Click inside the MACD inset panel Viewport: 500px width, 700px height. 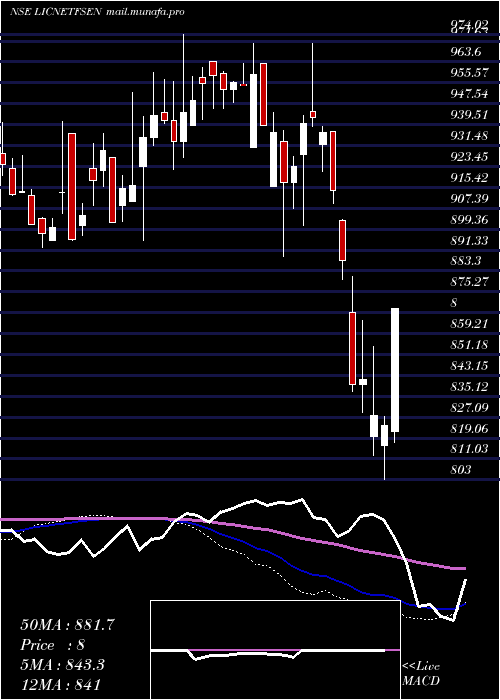point(275,650)
